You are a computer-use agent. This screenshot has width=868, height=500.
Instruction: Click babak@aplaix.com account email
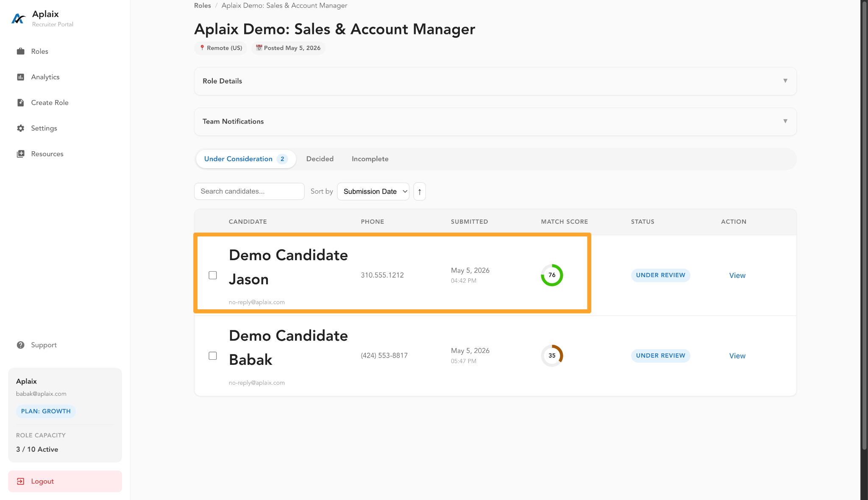[41, 394]
